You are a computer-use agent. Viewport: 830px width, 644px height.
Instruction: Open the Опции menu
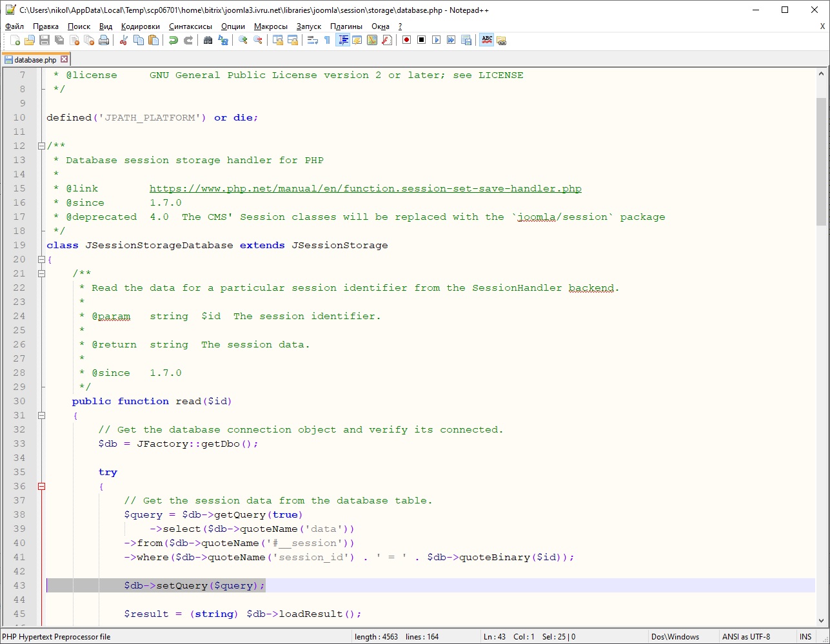pos(233,26)
